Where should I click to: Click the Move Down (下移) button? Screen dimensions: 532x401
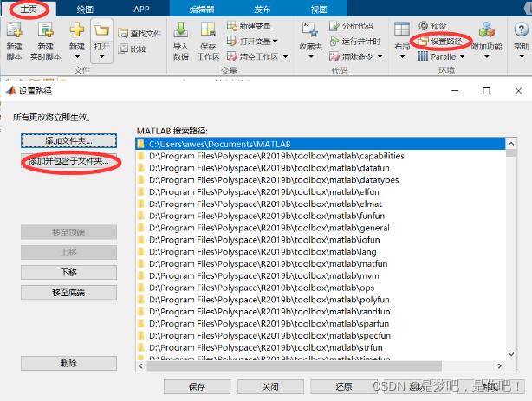tap(68, 272)
